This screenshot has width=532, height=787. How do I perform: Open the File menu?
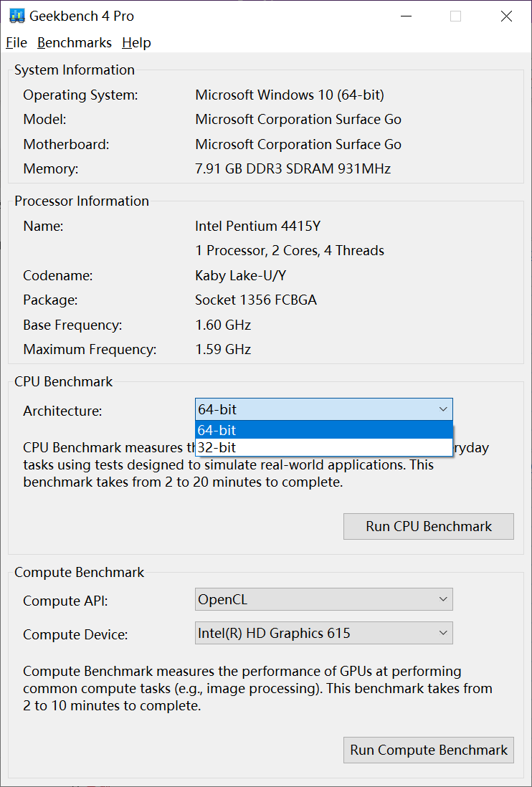click(x=16, y=43)
